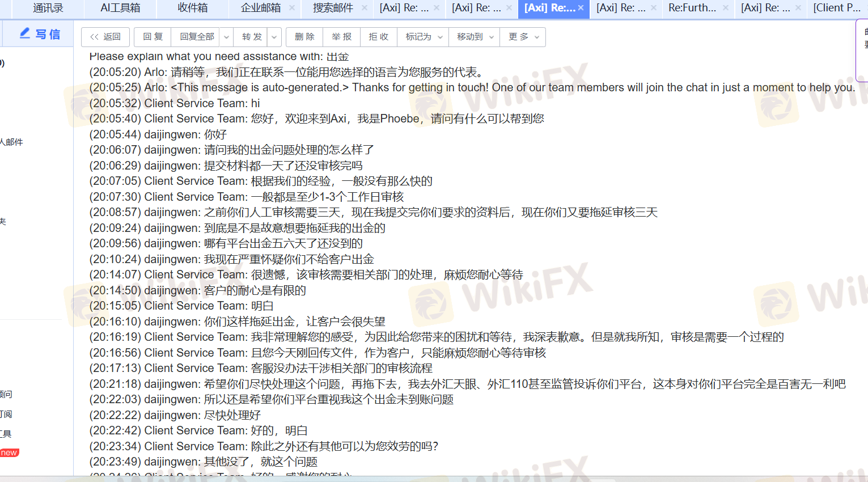Click the 20:08:57 人工审核 message
868x482 pixels.
[374, 212]
